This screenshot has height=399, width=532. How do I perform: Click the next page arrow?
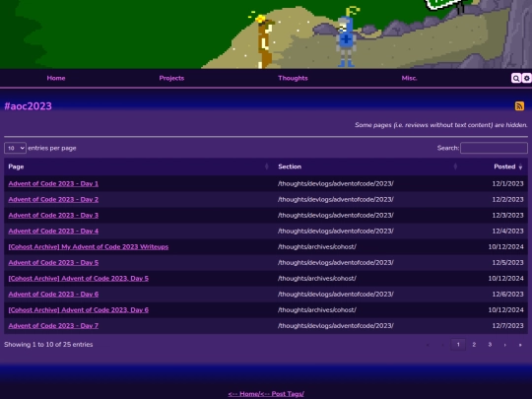tap(505, 345)
